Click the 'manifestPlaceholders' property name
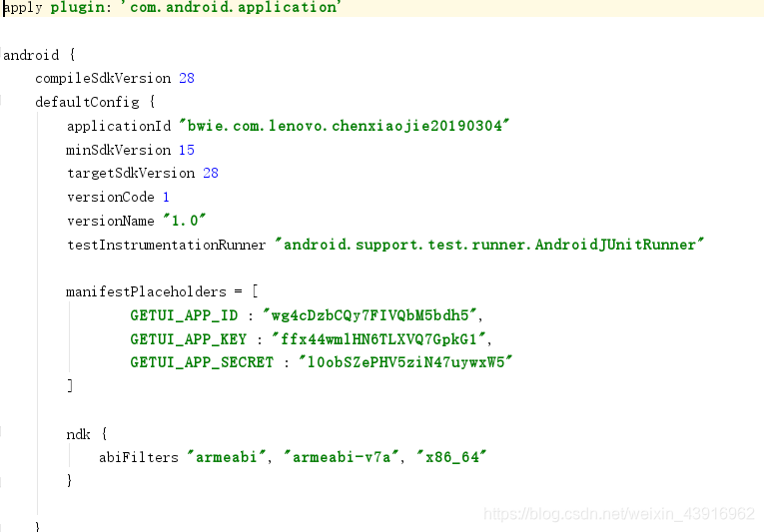The height and width of the screenshot is (532, 764). coord(146,291)
